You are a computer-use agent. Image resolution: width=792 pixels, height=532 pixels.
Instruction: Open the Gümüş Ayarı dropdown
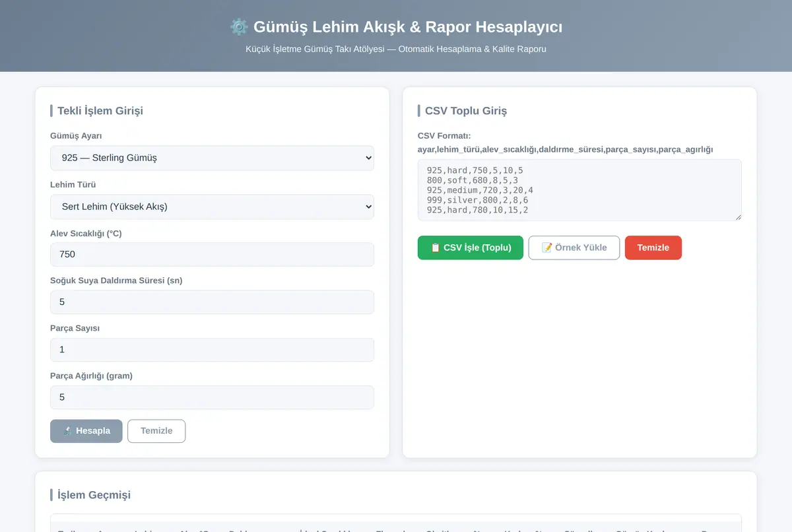212,158
